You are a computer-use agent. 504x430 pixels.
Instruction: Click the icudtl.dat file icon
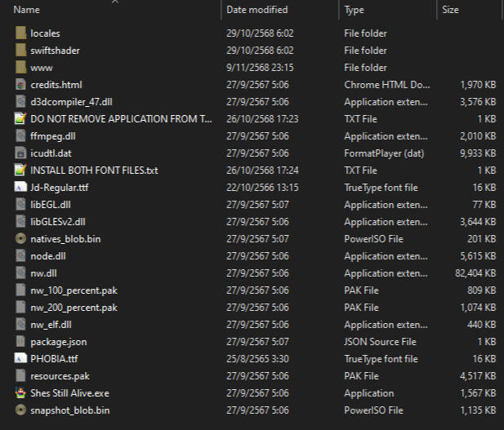20,153
